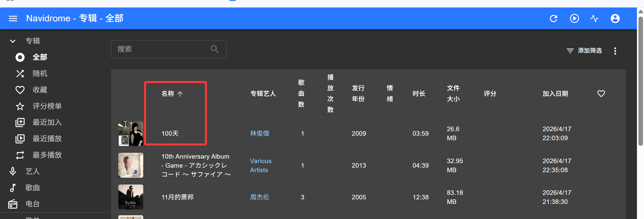Viewport: 644px width, 219px height.
Task: Open artist link 林俊傑
Action: (260, 133)
